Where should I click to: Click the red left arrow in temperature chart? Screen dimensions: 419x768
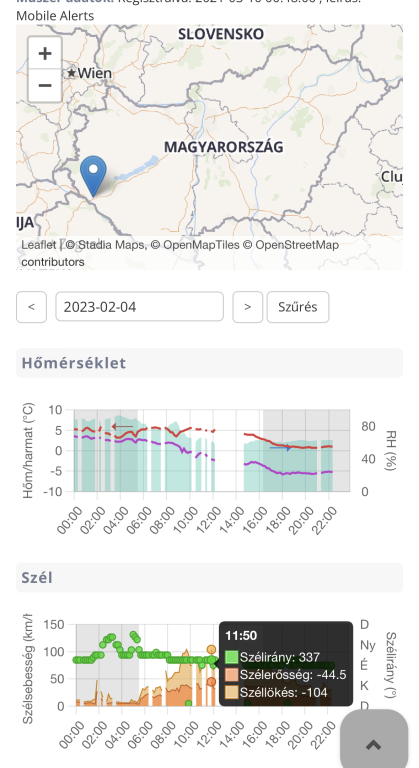click(122, 427)
